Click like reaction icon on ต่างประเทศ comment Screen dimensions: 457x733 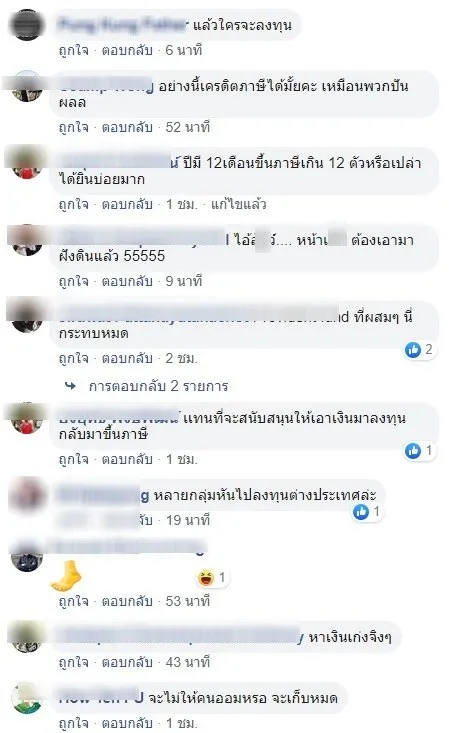[361, 512]
